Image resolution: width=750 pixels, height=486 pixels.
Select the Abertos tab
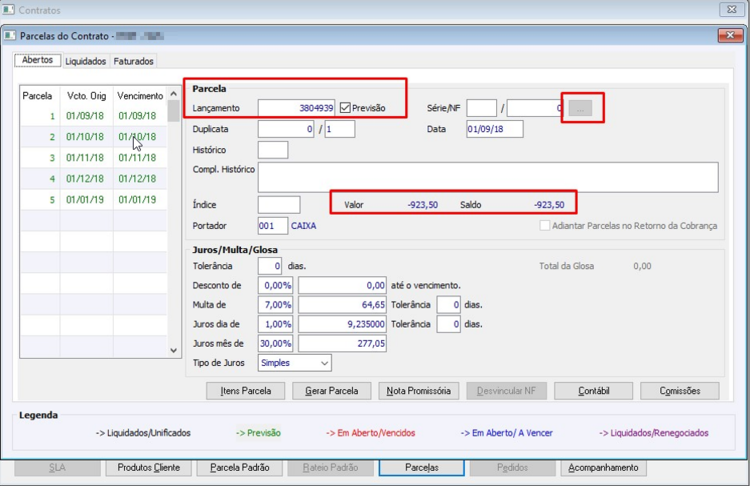[37, 60]
